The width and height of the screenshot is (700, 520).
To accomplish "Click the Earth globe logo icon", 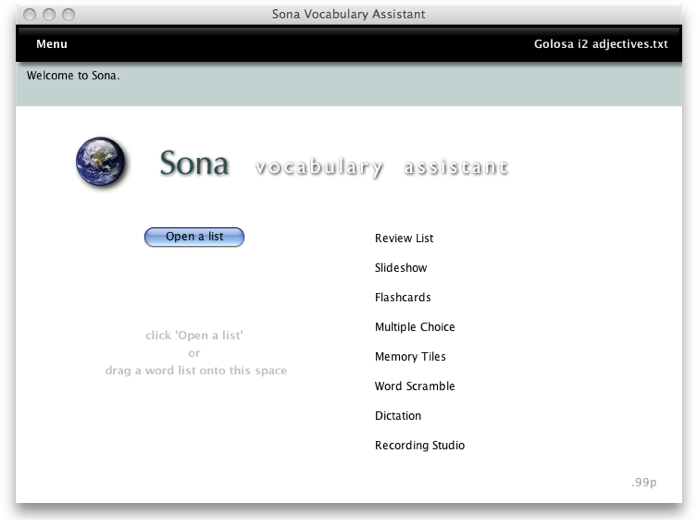I will pos(102,162).
